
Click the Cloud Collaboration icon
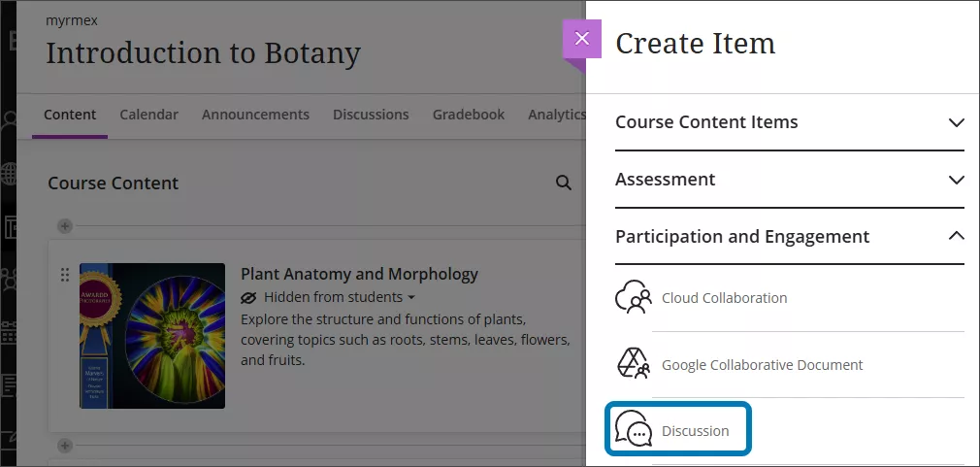(634, 298)
